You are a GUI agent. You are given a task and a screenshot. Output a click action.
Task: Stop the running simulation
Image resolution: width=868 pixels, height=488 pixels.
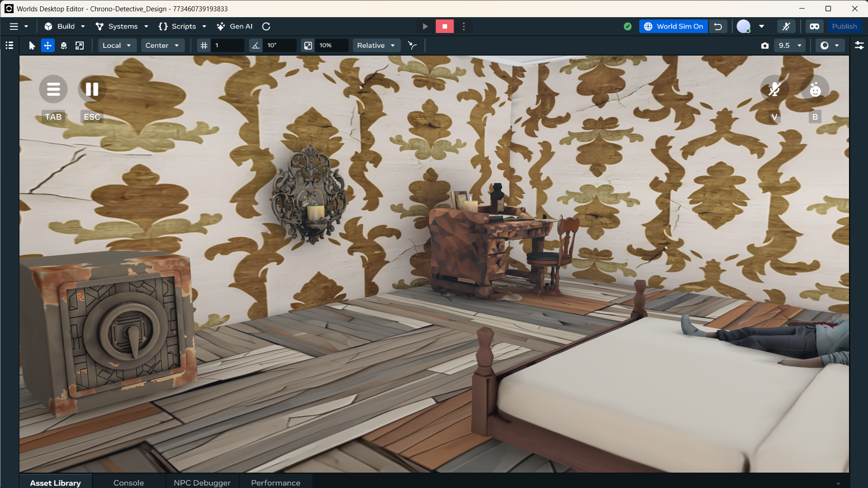pos(444,27)
